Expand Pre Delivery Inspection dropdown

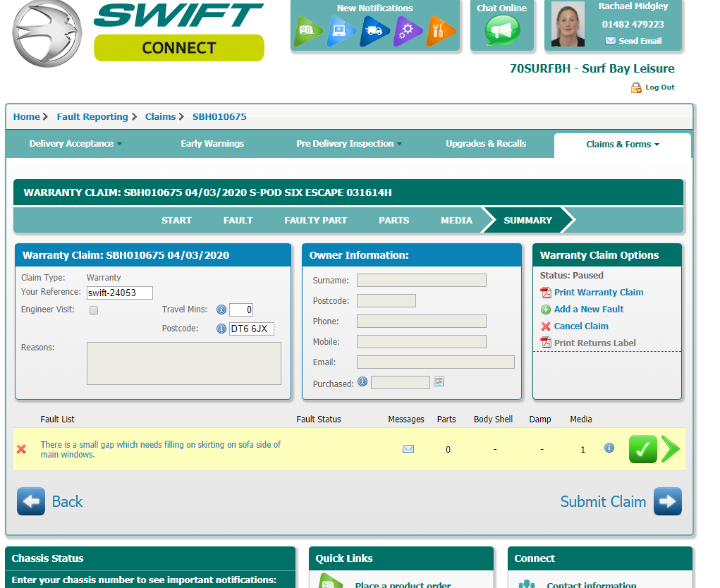coord(349,144)
